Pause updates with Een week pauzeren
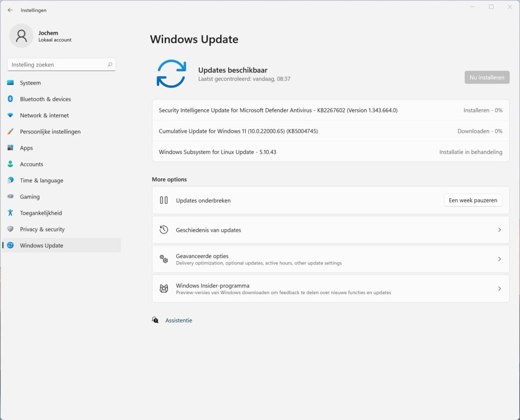 coord(473,200)
